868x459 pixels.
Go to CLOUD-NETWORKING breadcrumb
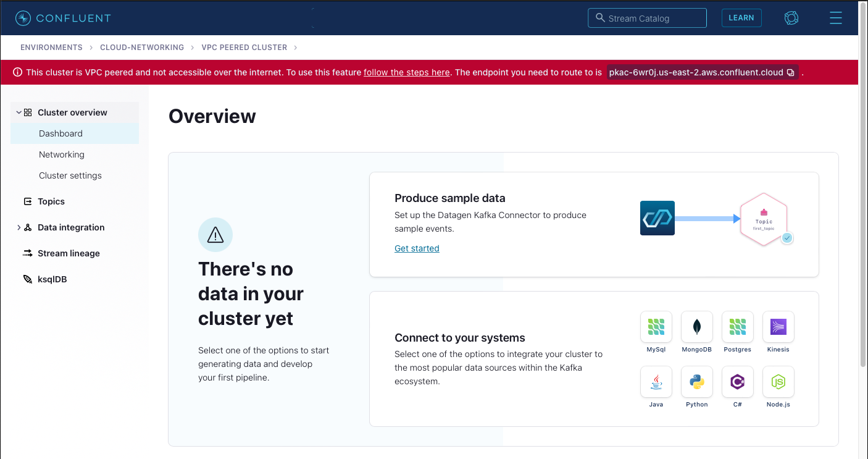pyautogui.click(x=142, y=48)
